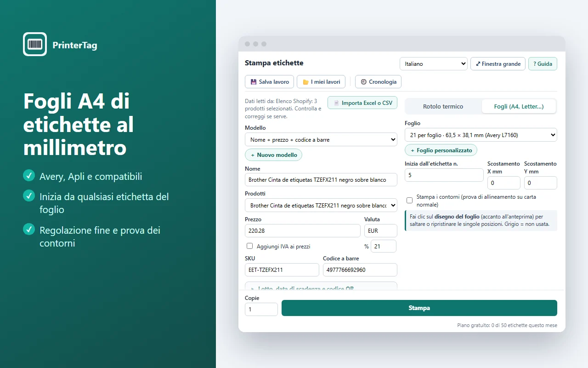Open the Modello dropdown
This screenshot has width=588, height=368.
321,139
